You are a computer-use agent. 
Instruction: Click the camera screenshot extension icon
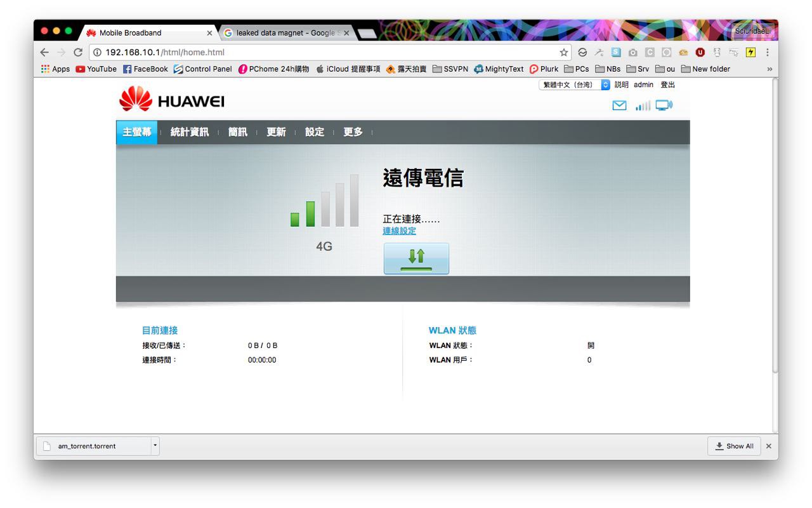[632, 53]
